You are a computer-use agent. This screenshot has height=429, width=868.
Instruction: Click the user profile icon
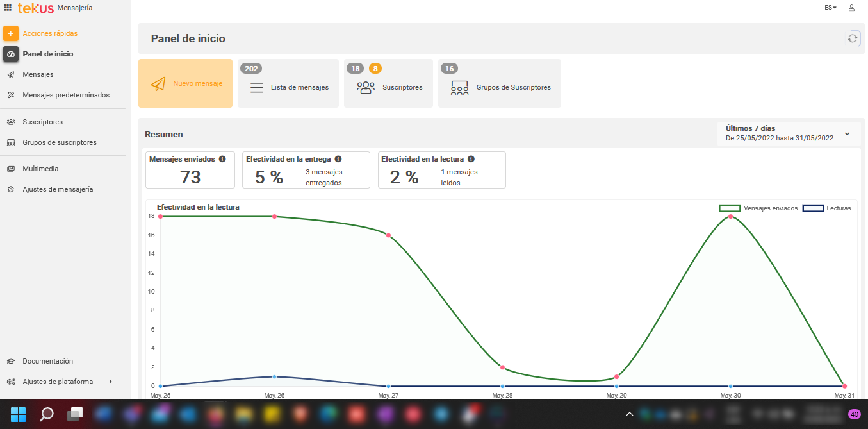tap(851, 8)
